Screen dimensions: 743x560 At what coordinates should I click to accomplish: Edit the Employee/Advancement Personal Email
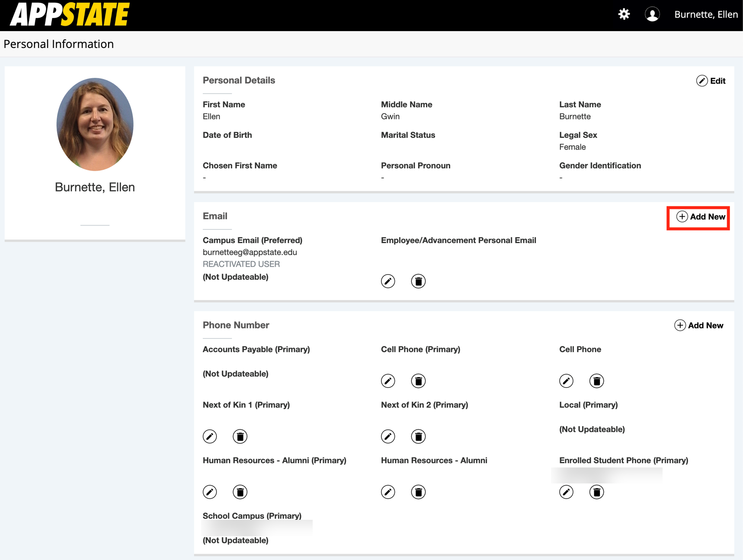click(388, 281)
